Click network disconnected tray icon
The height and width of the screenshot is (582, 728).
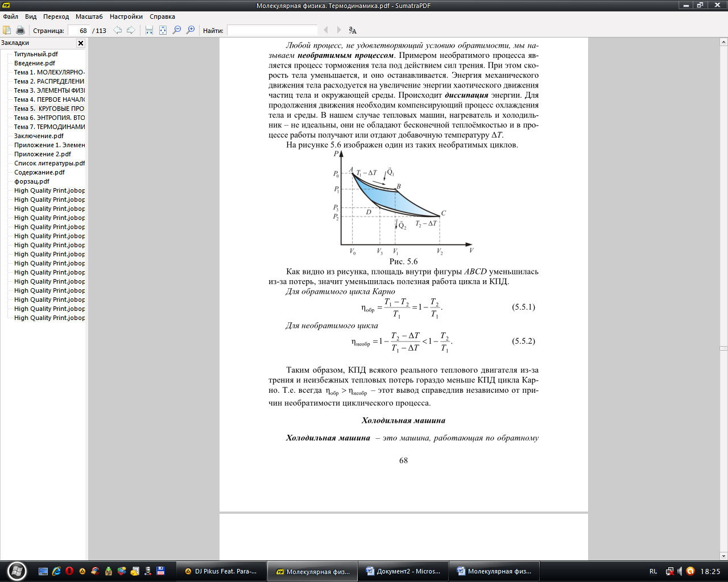(669, 571)
